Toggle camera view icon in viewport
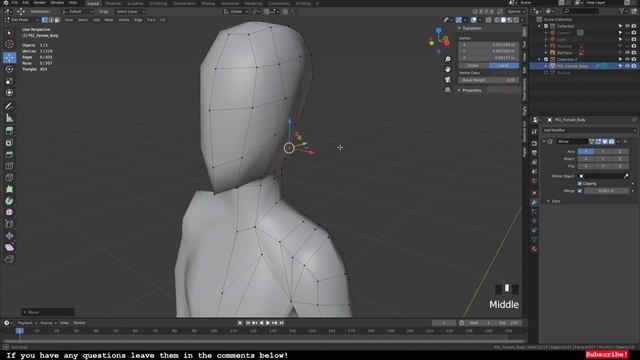The image size is (640, 360). (x=448, y=80)
